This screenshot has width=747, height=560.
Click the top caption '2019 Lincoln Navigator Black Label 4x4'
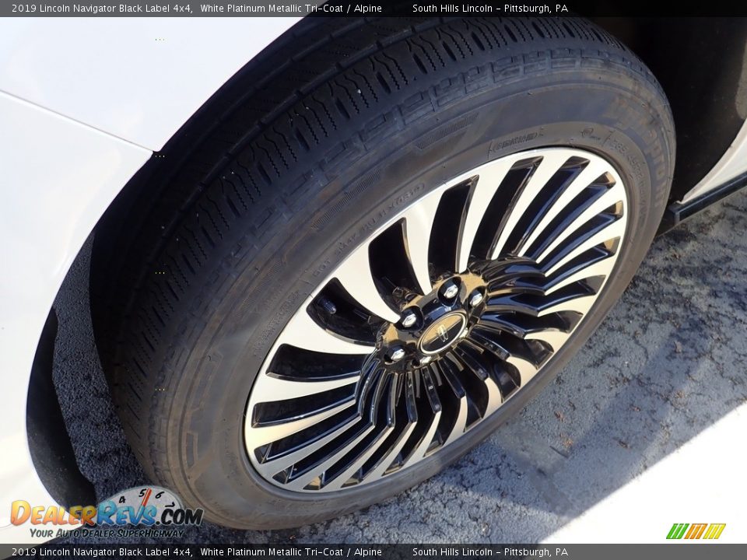pos(102,8)
